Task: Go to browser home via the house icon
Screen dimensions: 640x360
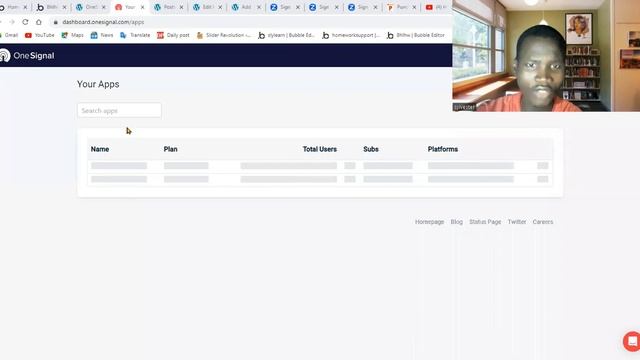Action: tap(39, 22)
